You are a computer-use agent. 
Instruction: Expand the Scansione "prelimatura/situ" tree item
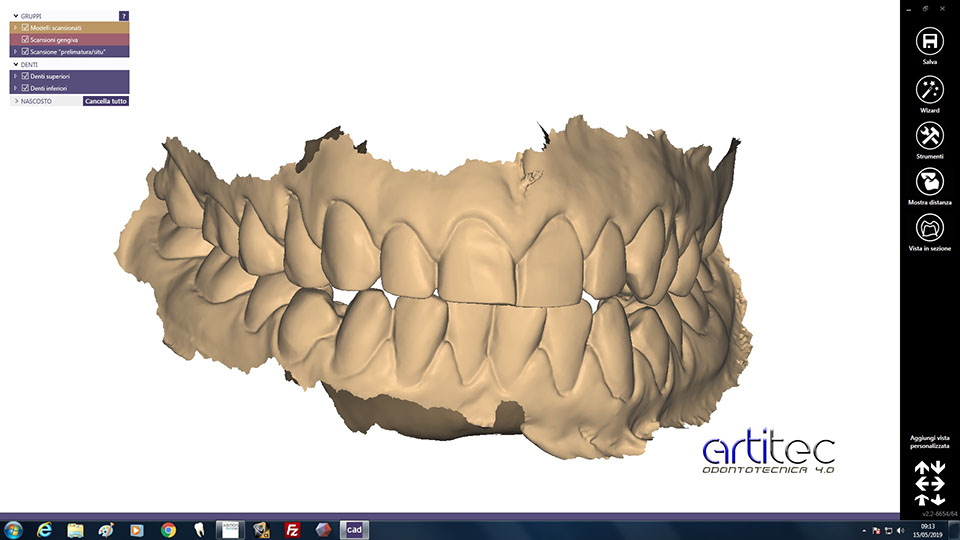[15, 51]
